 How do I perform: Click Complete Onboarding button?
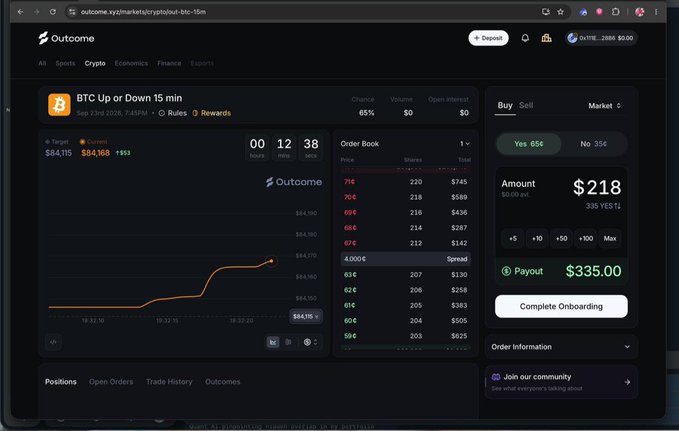pyautogui.click(x=561, y=306)
